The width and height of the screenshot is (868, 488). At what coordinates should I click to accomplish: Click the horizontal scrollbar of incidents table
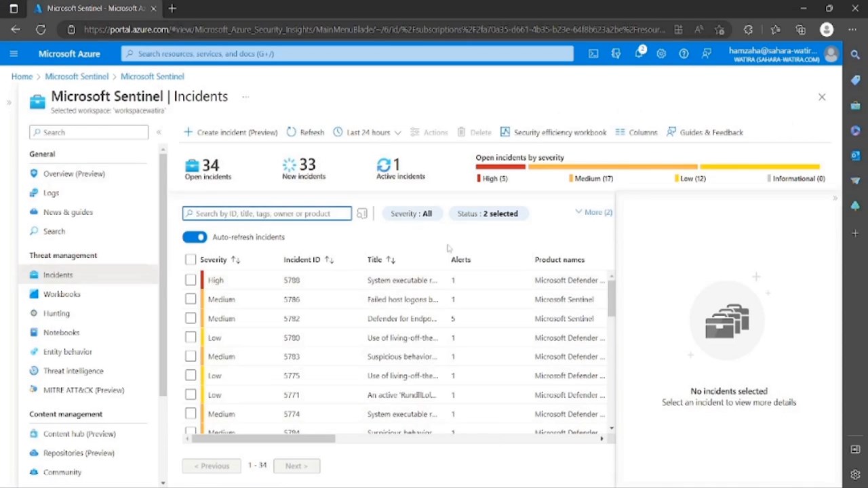pos(263,439)
